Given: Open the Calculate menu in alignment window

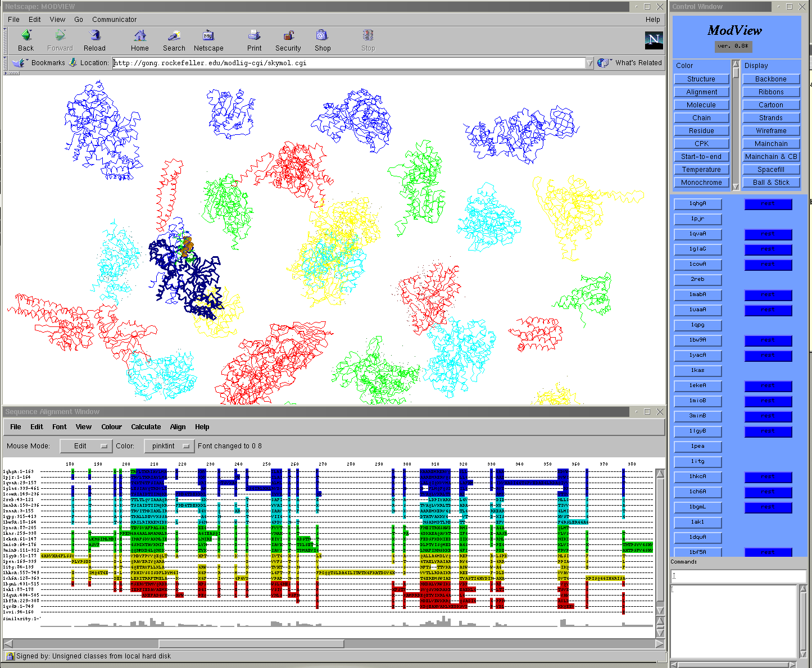Looking at the screenshot, I should (146, 427).
